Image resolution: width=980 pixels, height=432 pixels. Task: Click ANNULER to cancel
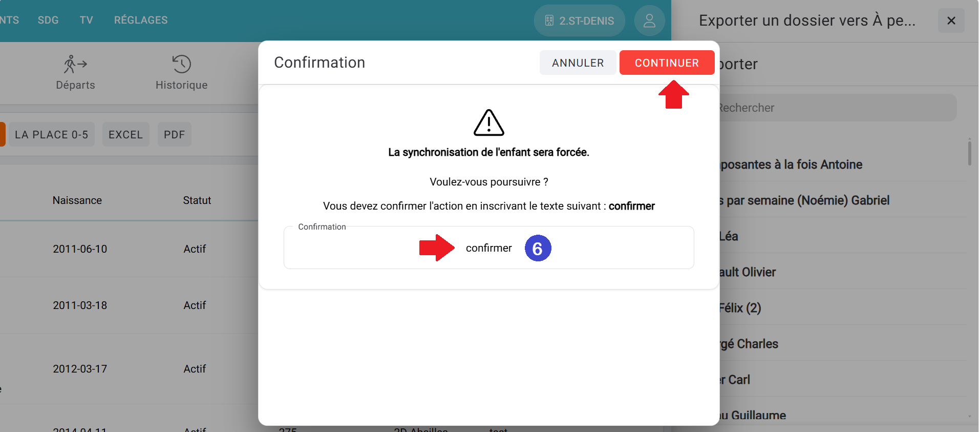pyautogui.click(x=578, y=63)
